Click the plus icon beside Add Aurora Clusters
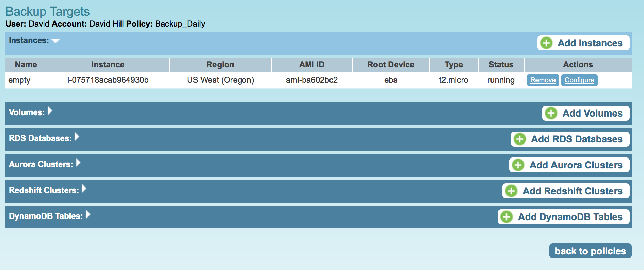Image resolution: width=644 pixels, height=270 pixels. point(518,165)
